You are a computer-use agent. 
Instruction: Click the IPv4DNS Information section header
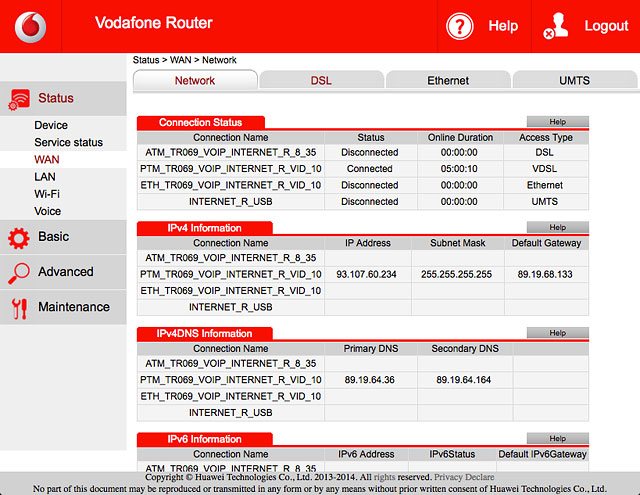pos(204,333)
